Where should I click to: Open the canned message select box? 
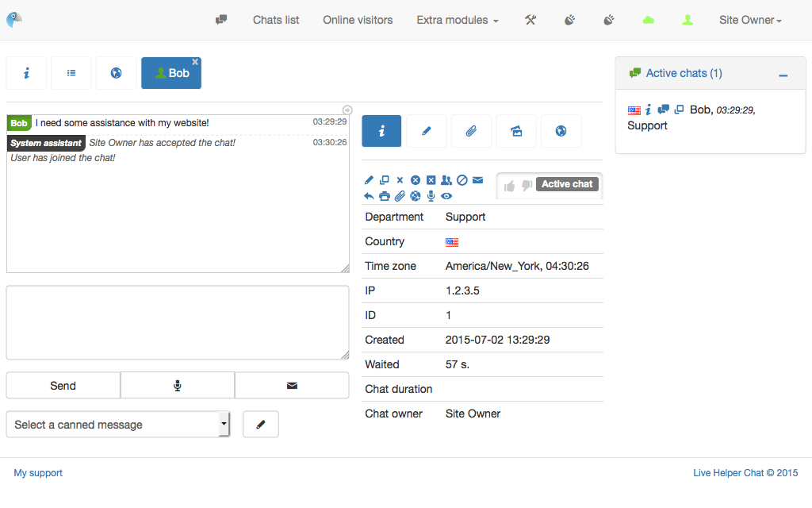pos(117,425)
